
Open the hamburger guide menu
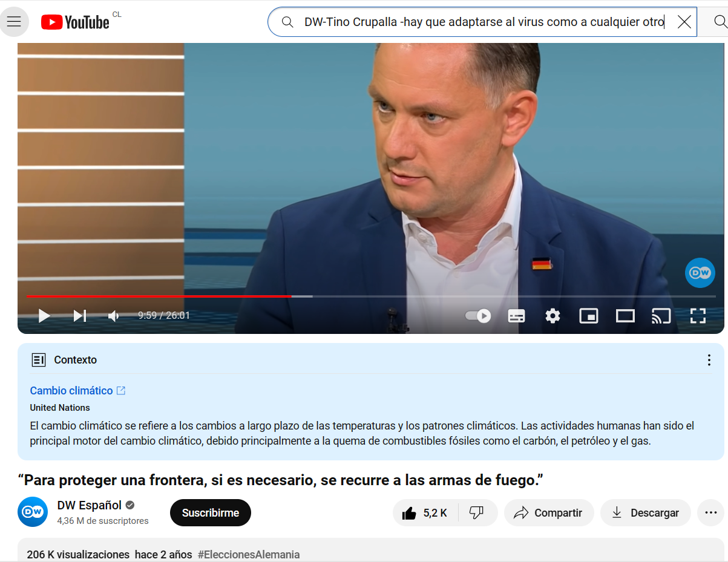coord(14,22)
